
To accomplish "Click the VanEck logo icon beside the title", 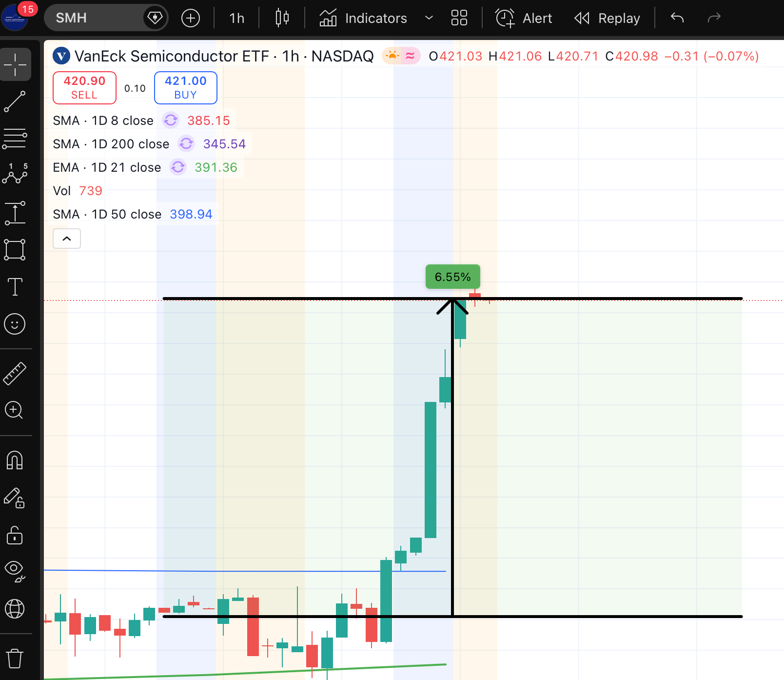I will coord(61,56).
